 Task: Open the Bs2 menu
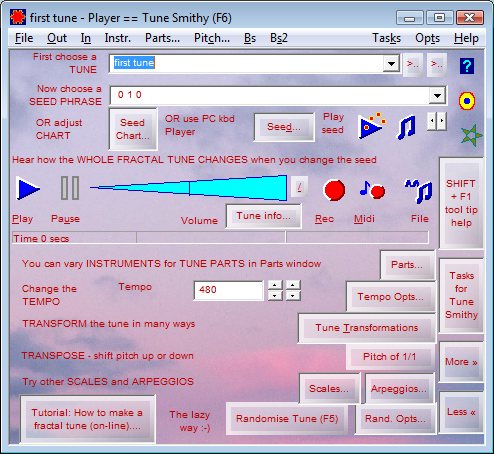point(279,38)
